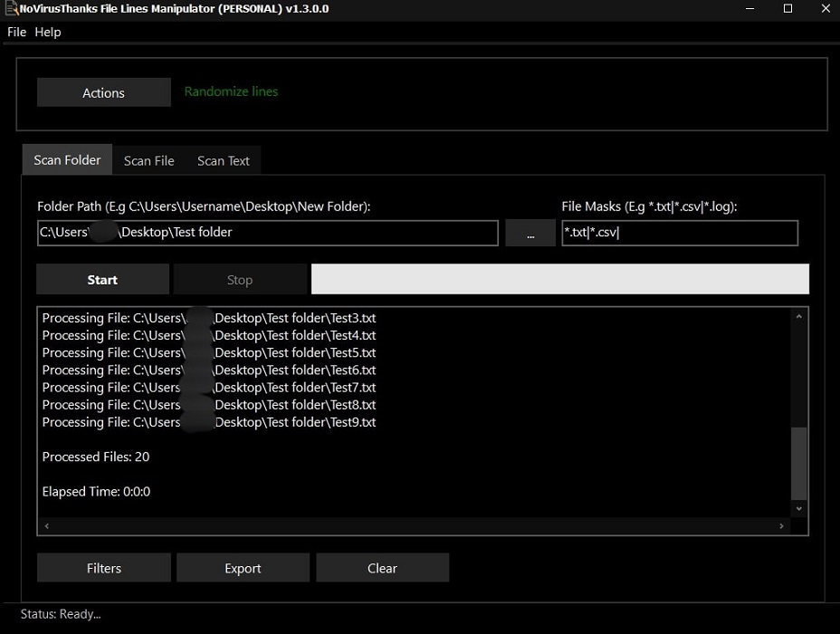This screenshot has width=840, height=634.
Task: Open the folder browse "..." button
Action: [x=530, y=233]
